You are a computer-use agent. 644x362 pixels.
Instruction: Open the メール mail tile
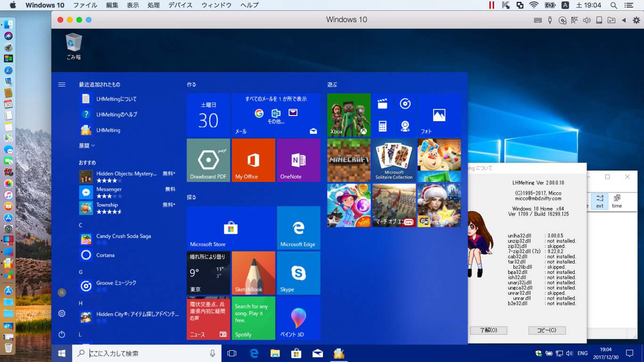(276, 115)
